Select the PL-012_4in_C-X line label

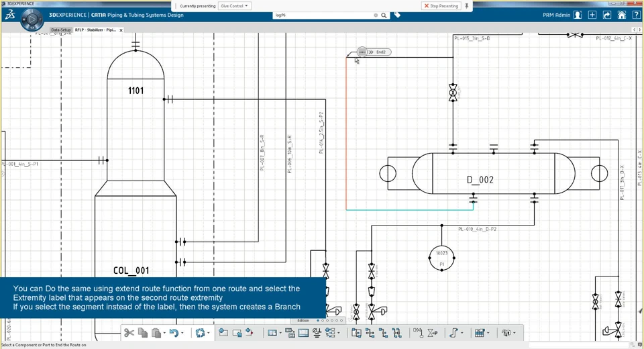pyautogui.click(x=614, y=38)
